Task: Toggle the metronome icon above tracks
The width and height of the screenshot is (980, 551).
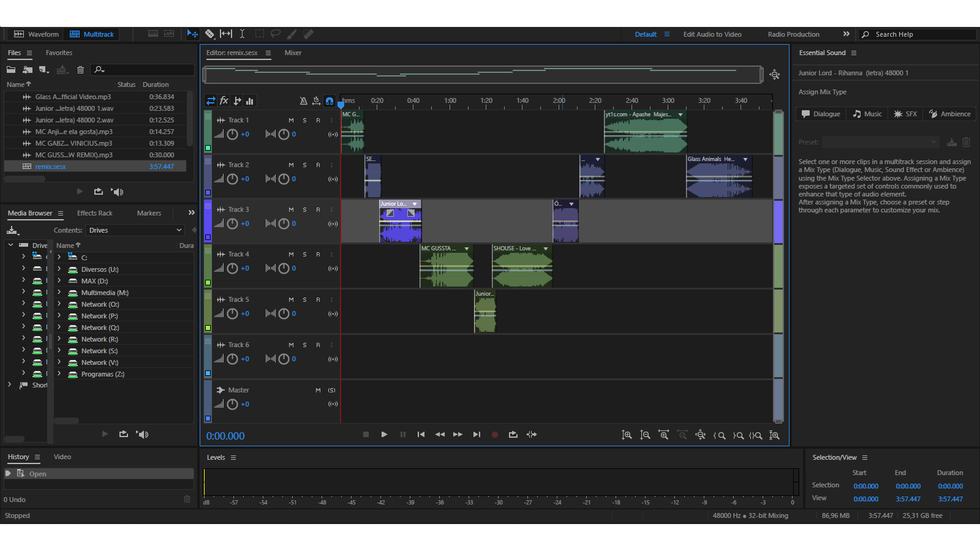Action: (x=303, y=101)
